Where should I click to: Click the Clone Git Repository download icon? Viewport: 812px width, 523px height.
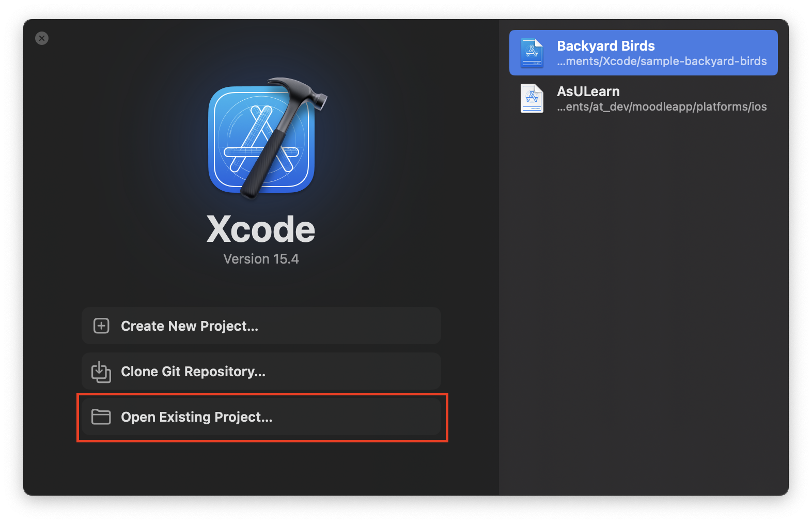point(101,372)
